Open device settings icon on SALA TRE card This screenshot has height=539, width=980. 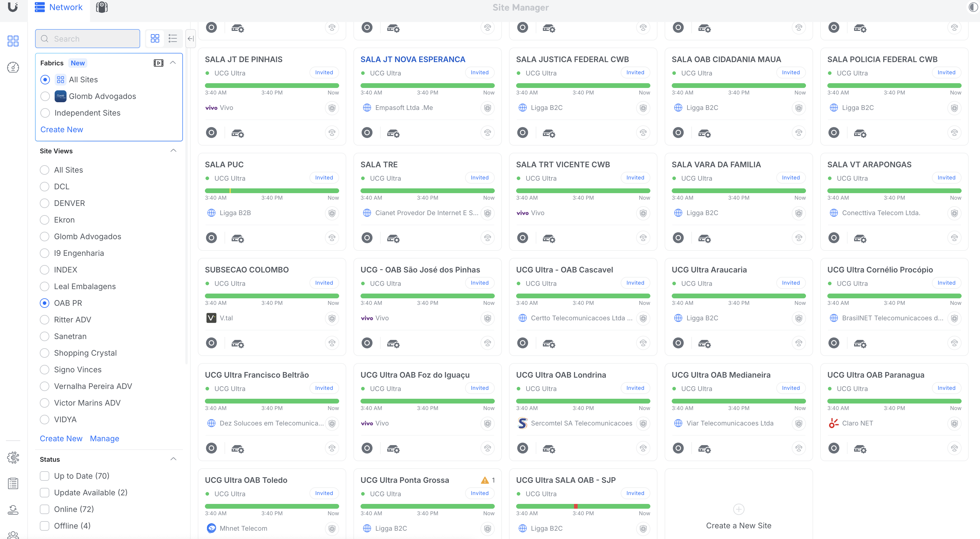[393, 239]
